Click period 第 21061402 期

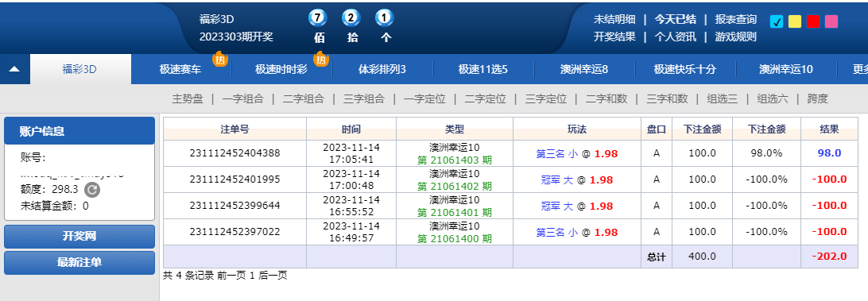[455, 187]
